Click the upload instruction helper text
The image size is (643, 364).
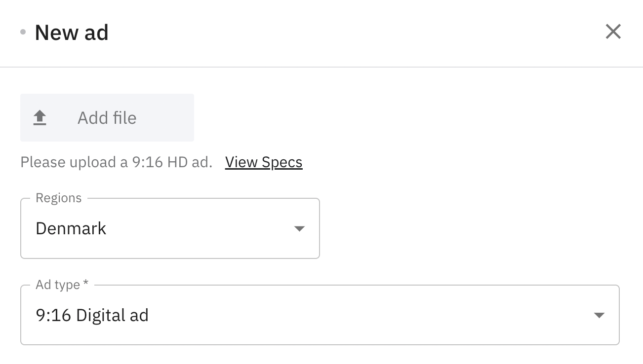tap(116, 162)
